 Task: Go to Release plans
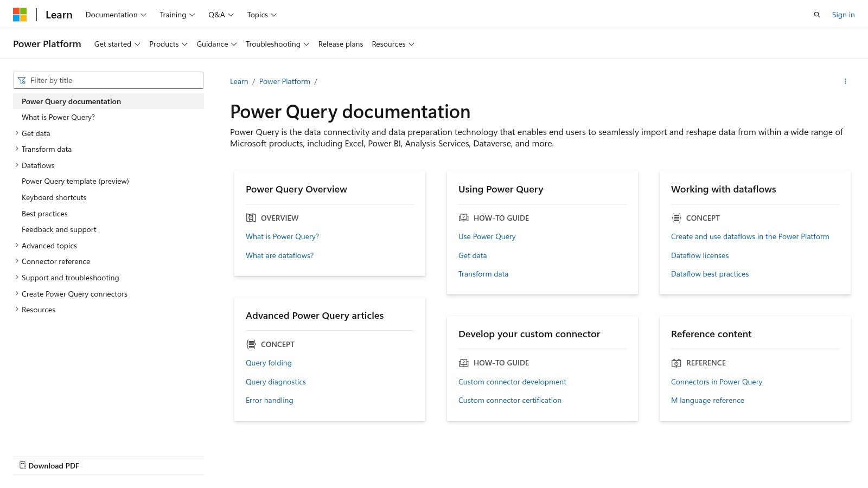[340, 44]
